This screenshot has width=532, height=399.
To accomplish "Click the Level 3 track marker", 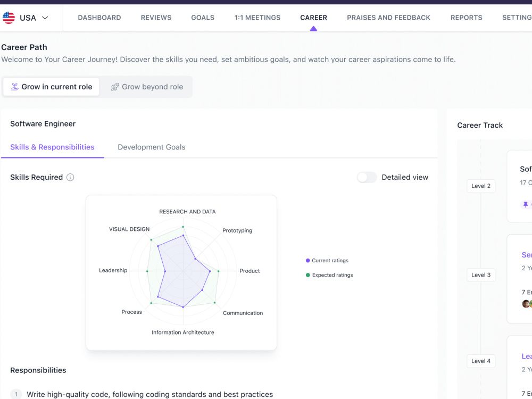I will [x=481, y=275].
